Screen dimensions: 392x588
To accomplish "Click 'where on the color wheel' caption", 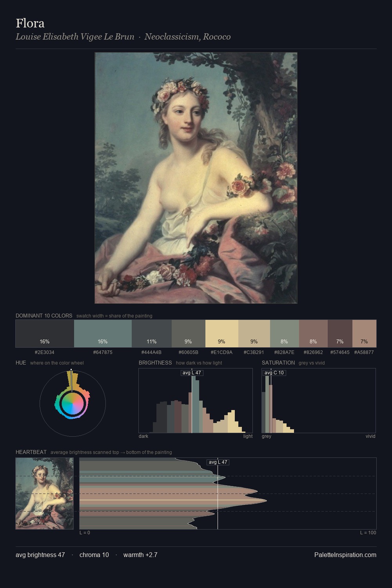I will (x=57, y=363).
